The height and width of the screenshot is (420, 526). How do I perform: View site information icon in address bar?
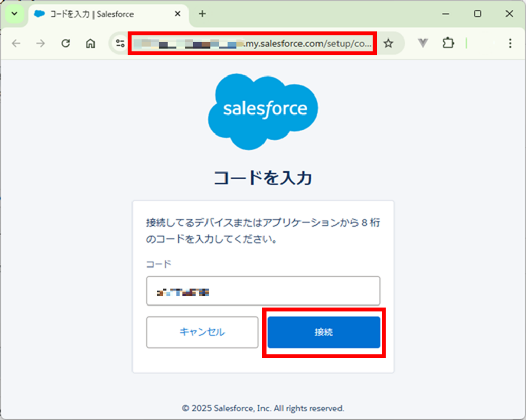point(120,44)
